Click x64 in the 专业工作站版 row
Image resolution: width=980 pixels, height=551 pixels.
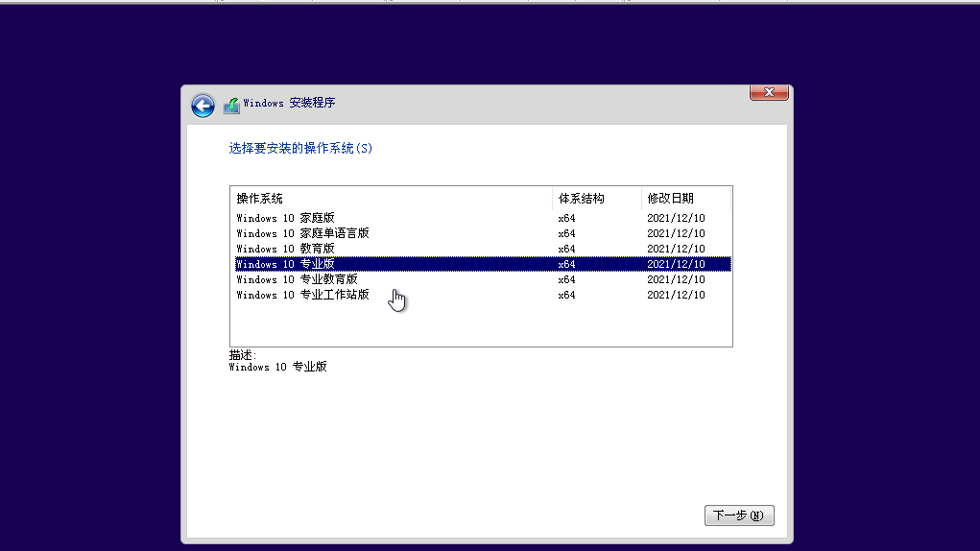567,295
